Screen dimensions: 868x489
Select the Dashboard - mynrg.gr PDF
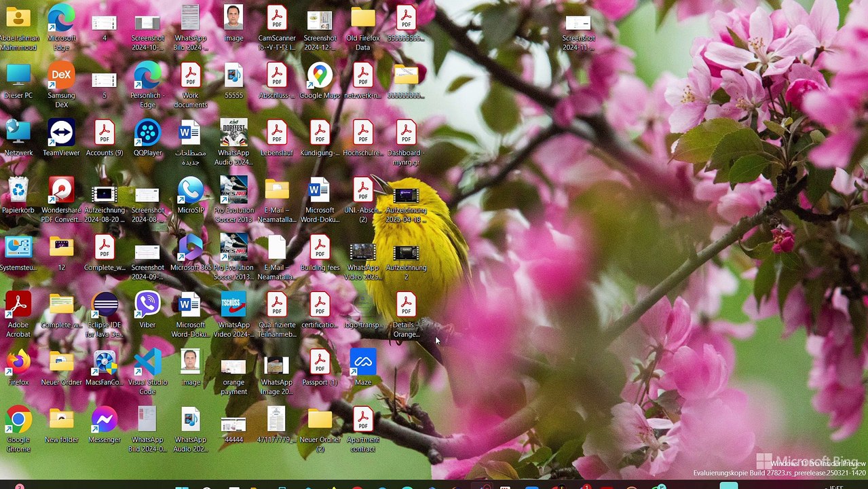[x=406, y=143]
